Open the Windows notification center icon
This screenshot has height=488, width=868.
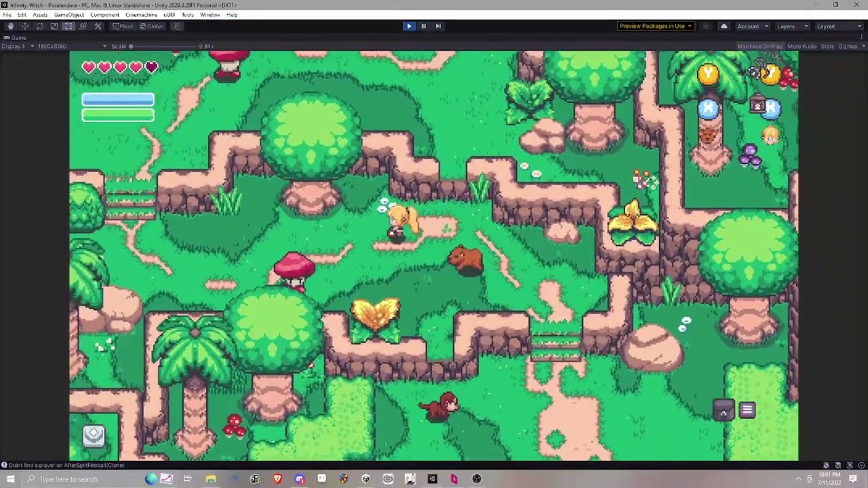853,479
